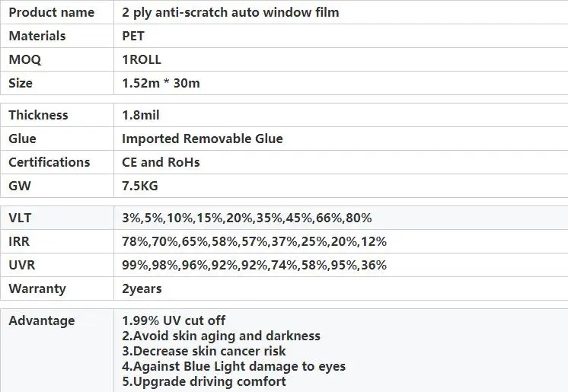
Task: Click the '1.99% UV cut off' line
Action: click(174, 320)
